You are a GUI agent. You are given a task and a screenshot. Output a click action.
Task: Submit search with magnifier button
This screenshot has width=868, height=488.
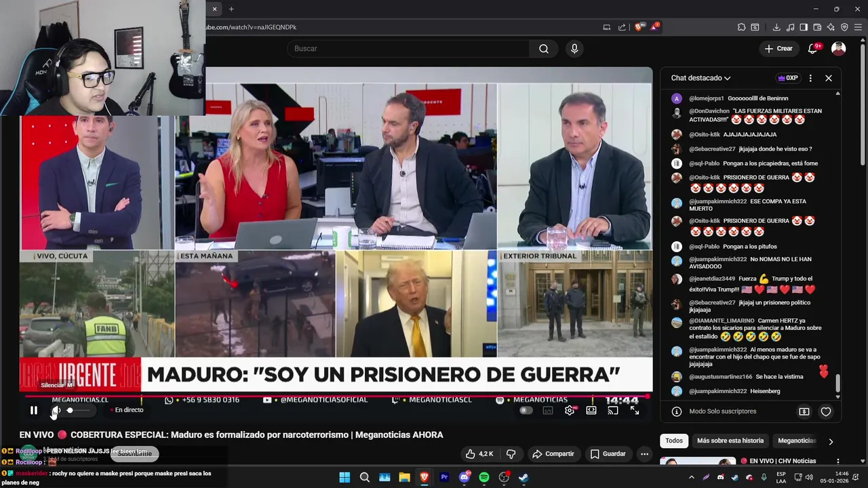click(x=544, y=49)
